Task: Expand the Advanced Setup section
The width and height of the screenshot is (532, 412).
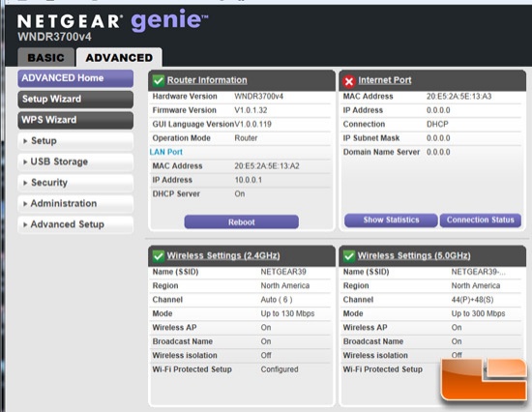Action: (x=75, y=224)
